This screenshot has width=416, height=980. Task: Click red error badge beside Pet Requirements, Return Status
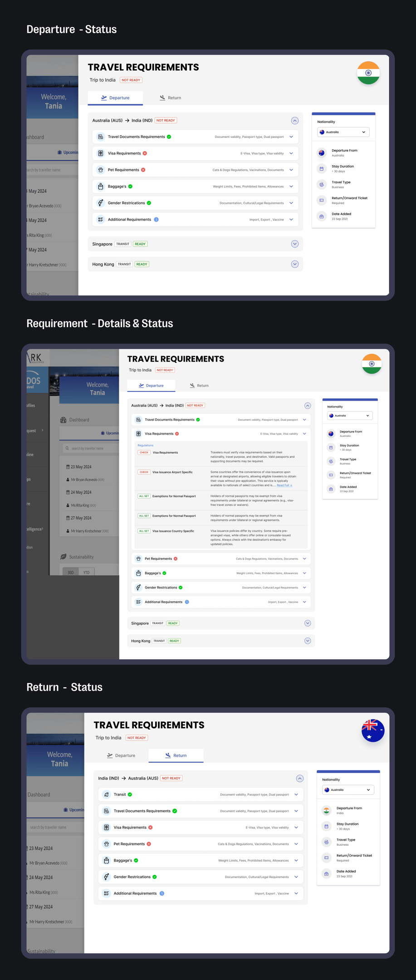click(149, 844)
